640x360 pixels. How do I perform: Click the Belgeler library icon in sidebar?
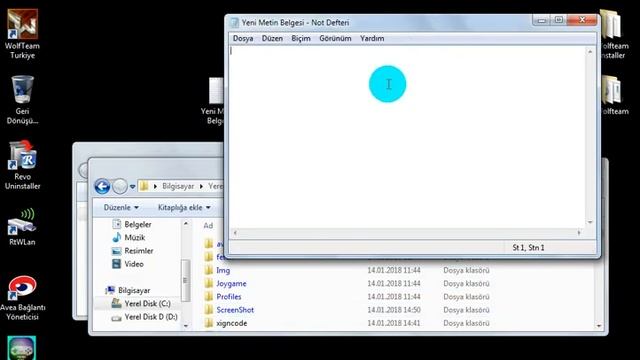click(x=117, y=224)
